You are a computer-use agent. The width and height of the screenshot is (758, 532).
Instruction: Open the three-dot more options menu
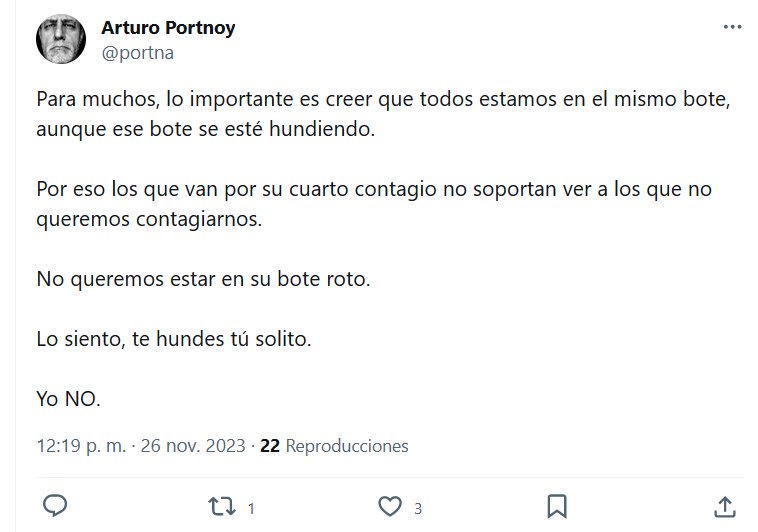pos(732,28)
